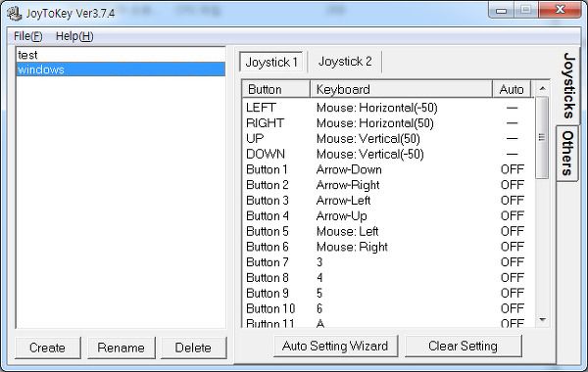Click the Clear Setting button
Image resolution: width=588 pixels, height=372 pixels.
coord(464,346)
